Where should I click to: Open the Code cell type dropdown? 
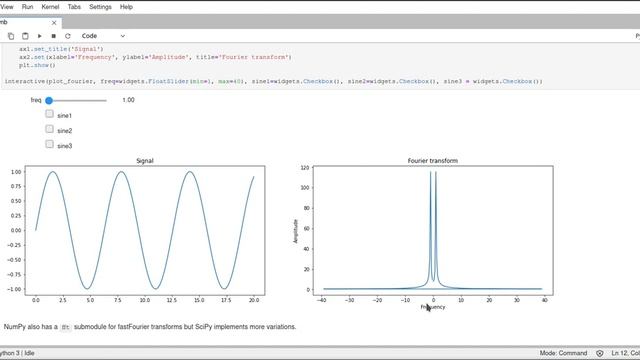click(103, 36)
